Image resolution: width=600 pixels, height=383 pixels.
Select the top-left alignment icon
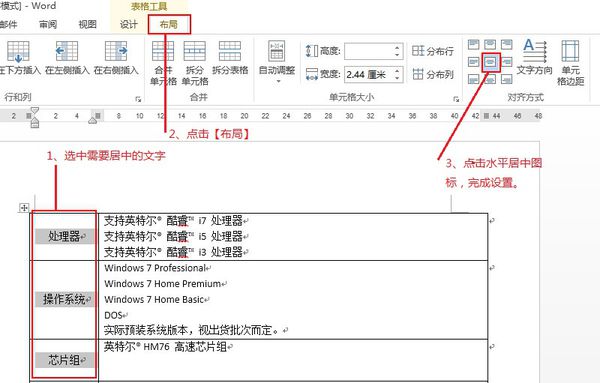(474, 44)
